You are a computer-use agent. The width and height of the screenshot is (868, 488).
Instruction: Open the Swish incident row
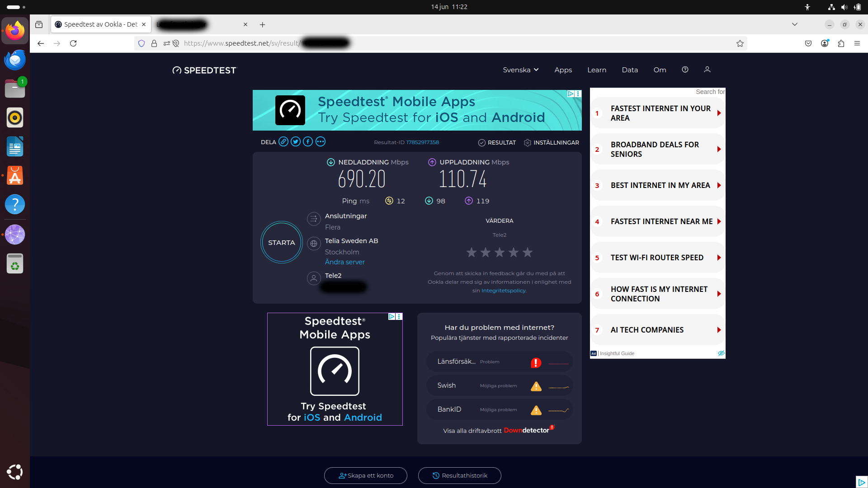(500, 386)
